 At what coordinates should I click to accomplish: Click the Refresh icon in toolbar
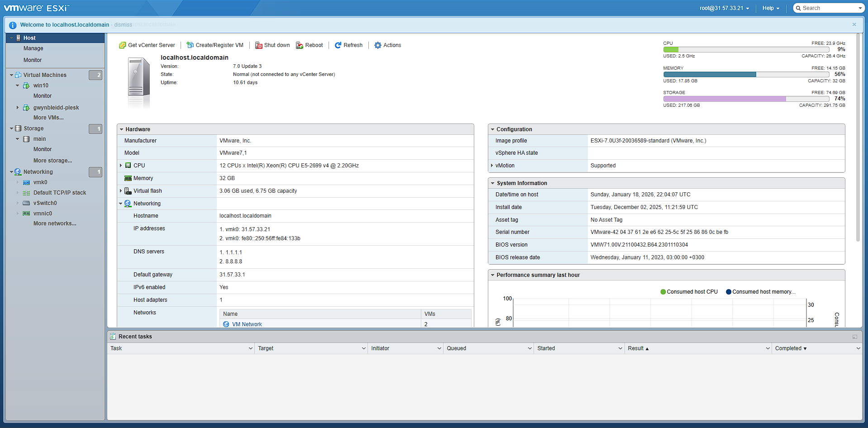point(338,45)
